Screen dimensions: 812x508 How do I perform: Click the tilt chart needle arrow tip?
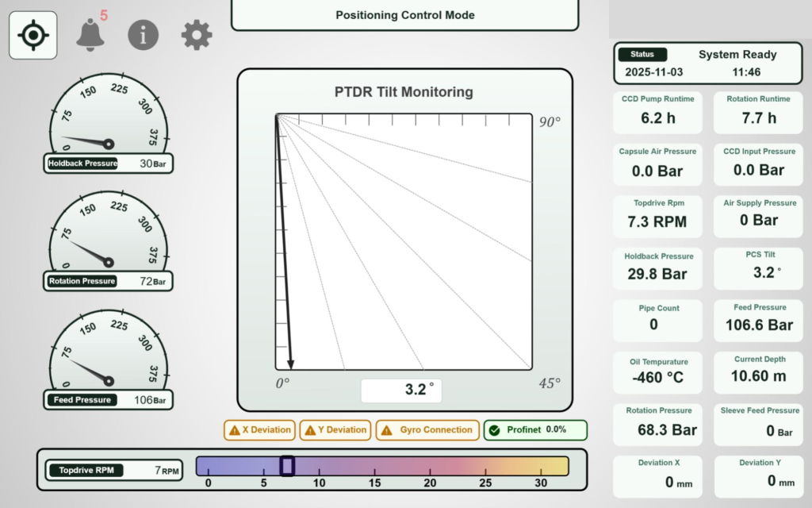pyautogui.click(x=290, y=365)
